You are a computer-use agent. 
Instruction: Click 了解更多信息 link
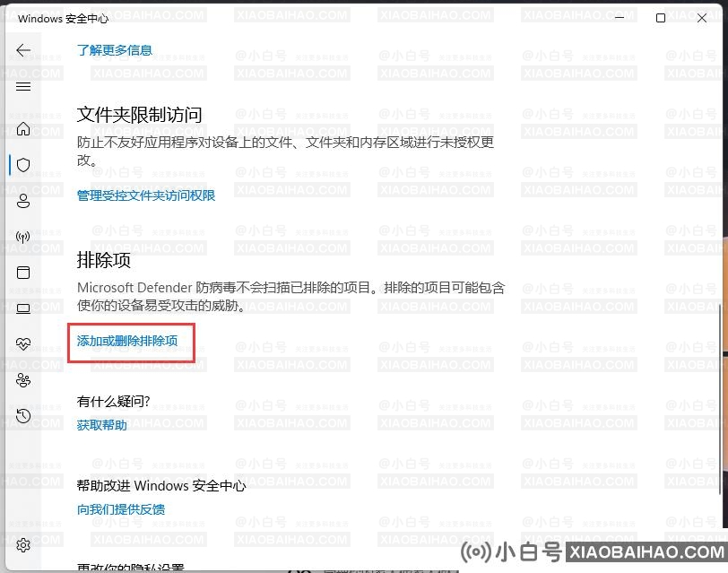(x=115, y=50)
